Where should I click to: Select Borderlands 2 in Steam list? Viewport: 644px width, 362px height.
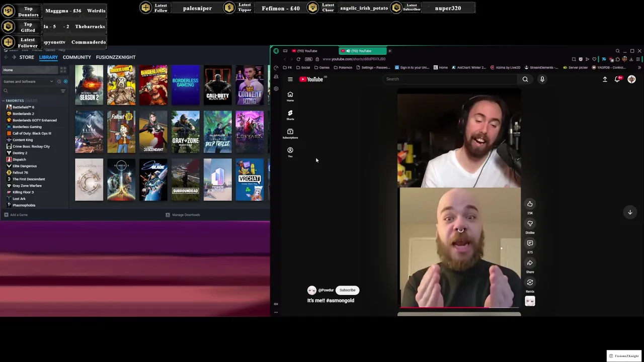tap(23, 114)
